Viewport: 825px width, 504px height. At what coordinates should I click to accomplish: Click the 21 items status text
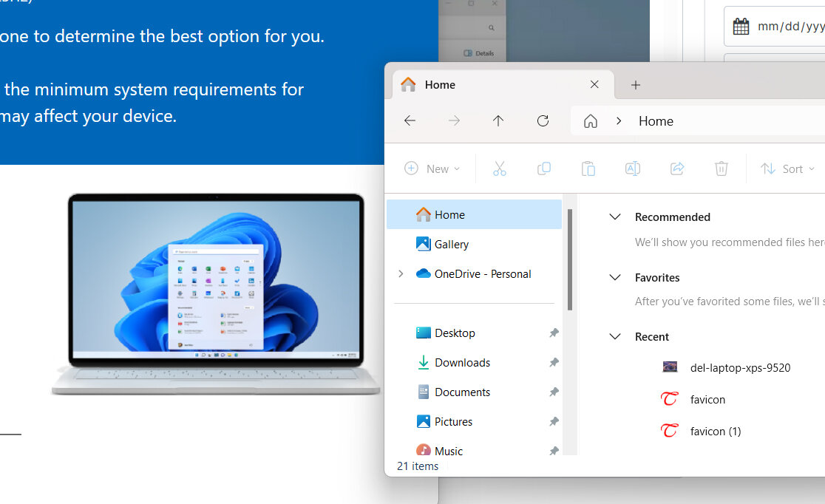[x=418, y=466]
